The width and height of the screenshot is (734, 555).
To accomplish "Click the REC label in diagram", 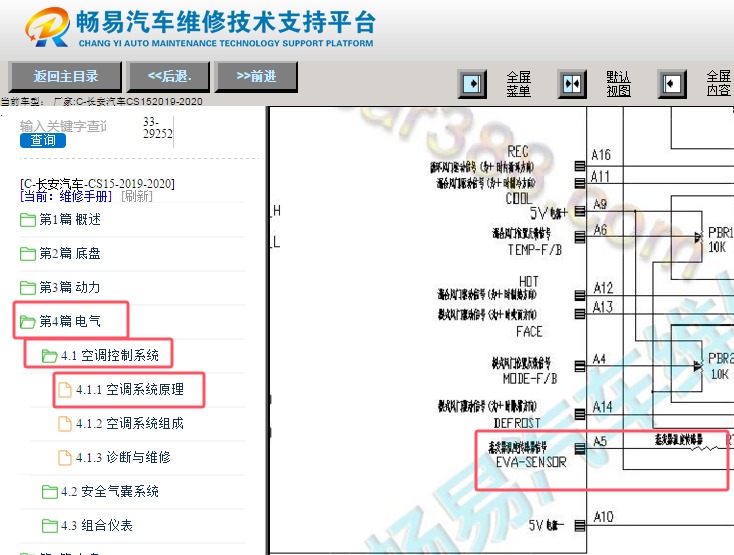I will click(x=517, y=152).
